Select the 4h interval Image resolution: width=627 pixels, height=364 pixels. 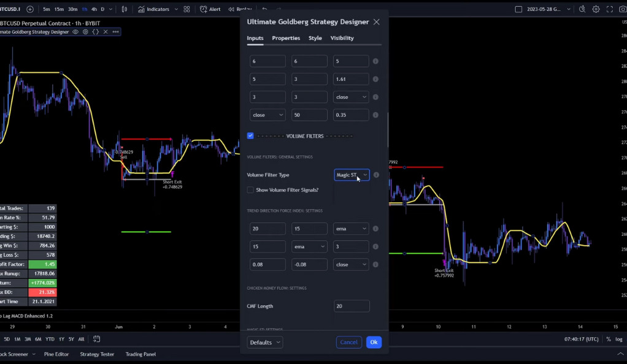pos(94,9)
